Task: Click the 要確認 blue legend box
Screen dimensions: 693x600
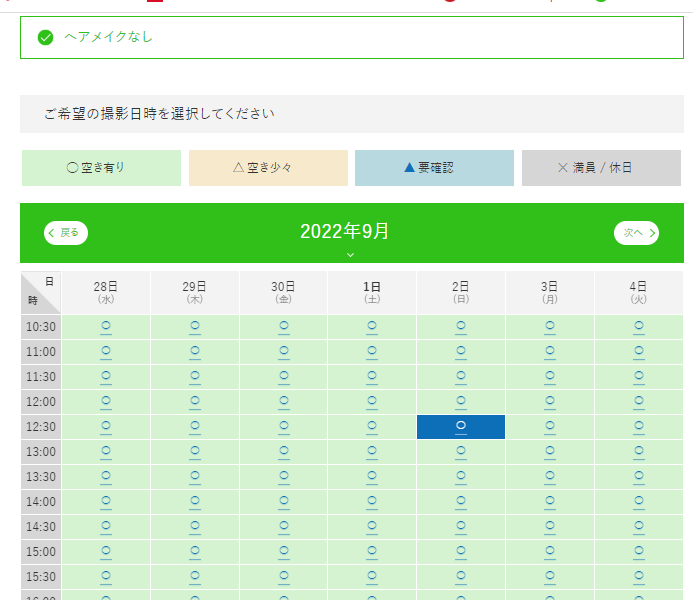Action: (x=434, y=168)
